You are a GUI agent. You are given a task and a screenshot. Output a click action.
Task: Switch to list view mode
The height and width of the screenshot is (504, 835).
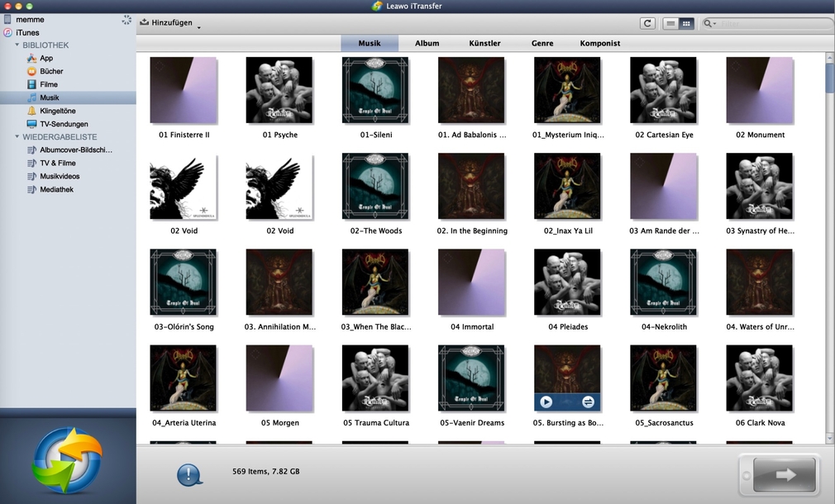click(670, 24)
